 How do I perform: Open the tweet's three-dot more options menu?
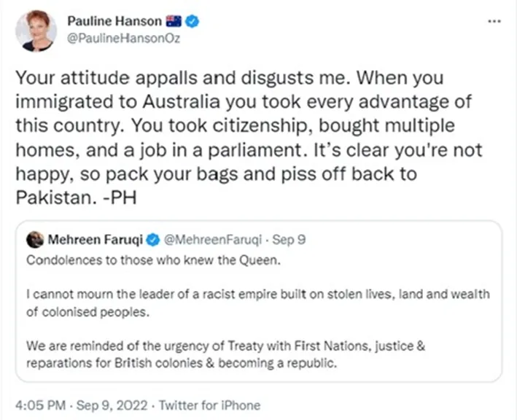tap(494, 23)
